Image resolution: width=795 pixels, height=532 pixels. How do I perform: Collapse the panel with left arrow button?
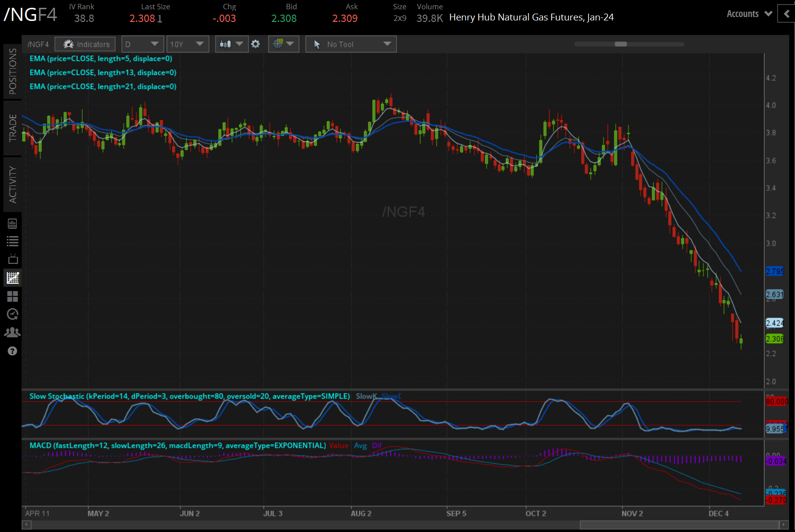pos(786,14)
